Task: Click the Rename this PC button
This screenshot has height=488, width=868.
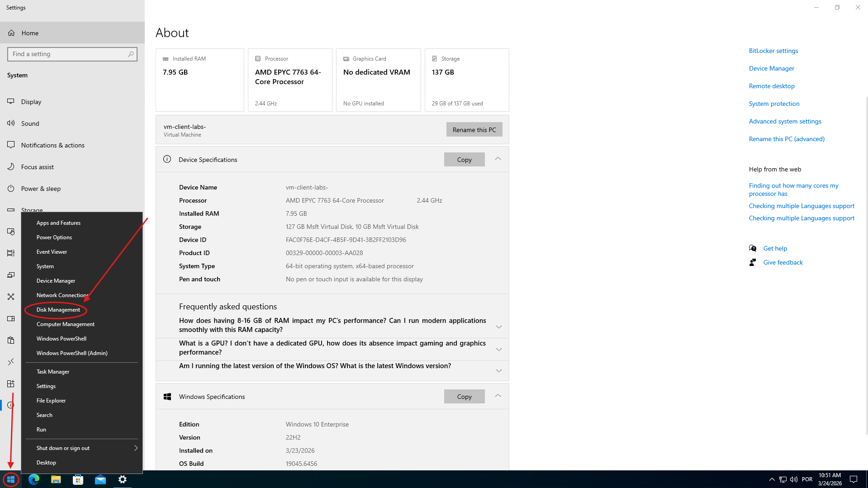Action: tap(474, 130)
